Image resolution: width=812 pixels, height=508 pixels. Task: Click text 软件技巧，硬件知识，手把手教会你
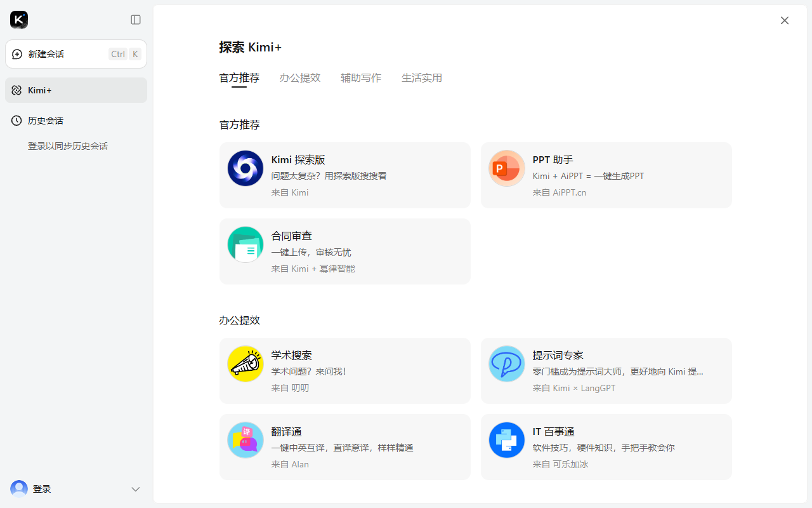tap(604, 448)
